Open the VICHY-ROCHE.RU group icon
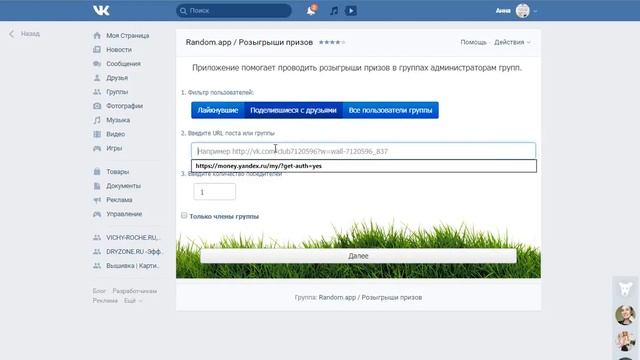 [97, 237]
